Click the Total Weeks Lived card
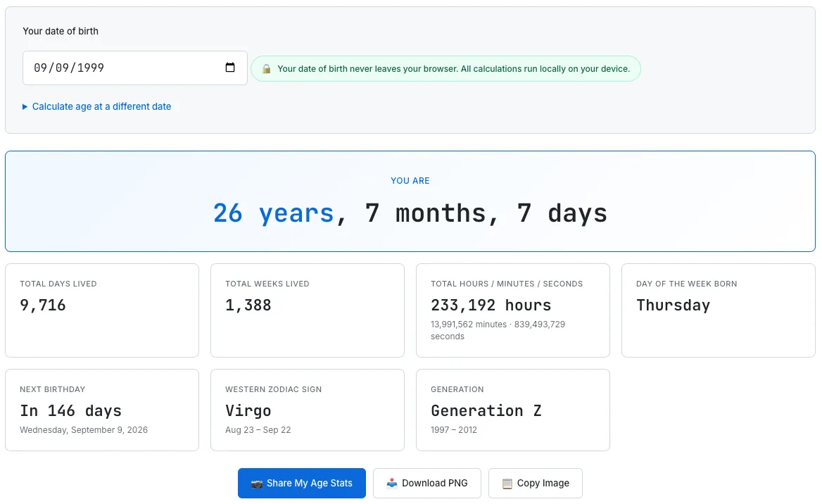This screenshot has height=504, width=822. click(307, 310)
